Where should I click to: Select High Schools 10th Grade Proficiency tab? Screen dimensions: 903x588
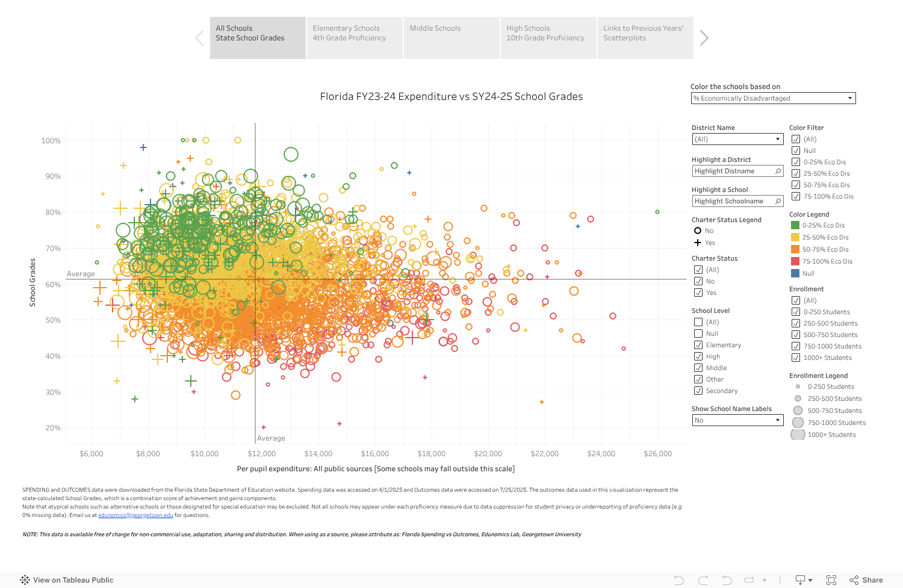click(x=548, y=38)
